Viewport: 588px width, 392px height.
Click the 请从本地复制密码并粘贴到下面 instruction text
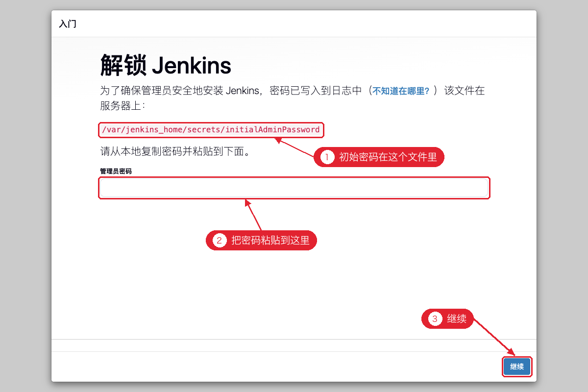(176, 151)
